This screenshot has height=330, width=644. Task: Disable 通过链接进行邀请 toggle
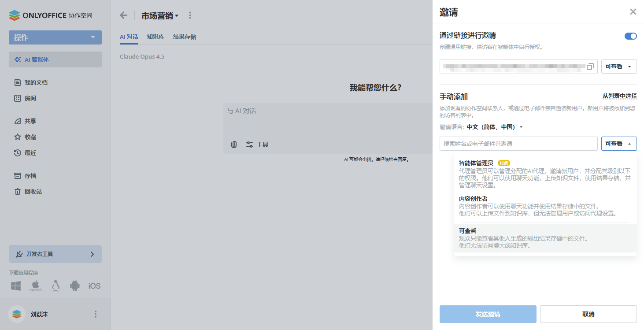(x=631, y=36)
